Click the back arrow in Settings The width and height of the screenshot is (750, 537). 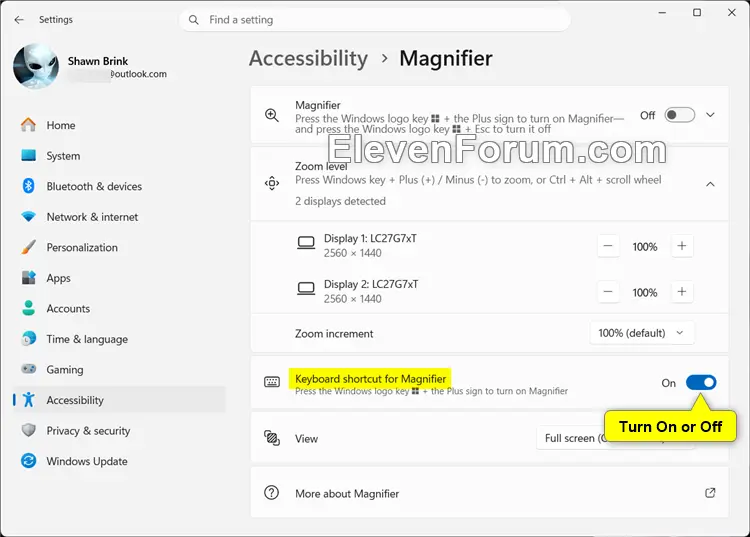(x=19, y=20)
